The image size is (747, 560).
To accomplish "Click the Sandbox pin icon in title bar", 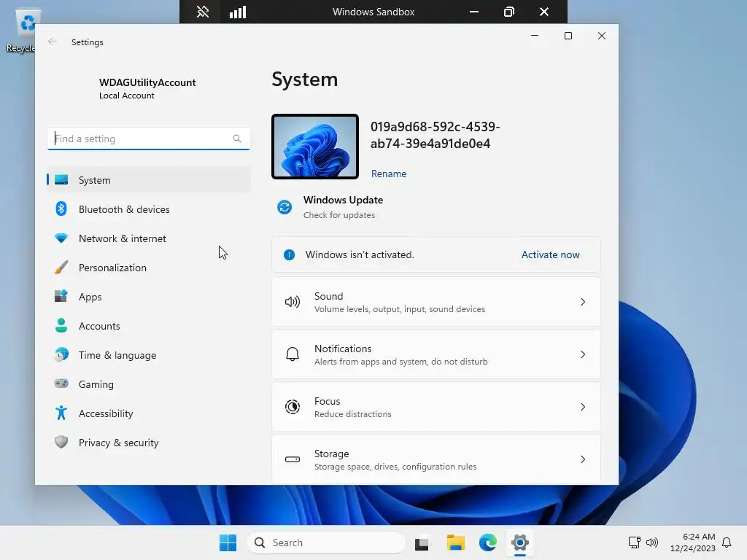I will pos(203,12).
